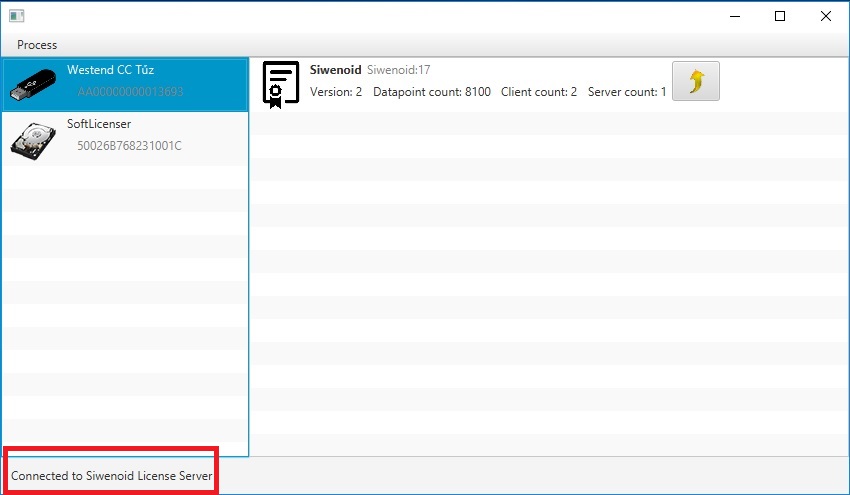Click serial number 50026B768231001C
This screenshot has width=850, height=495.
(x=129, y=146)
